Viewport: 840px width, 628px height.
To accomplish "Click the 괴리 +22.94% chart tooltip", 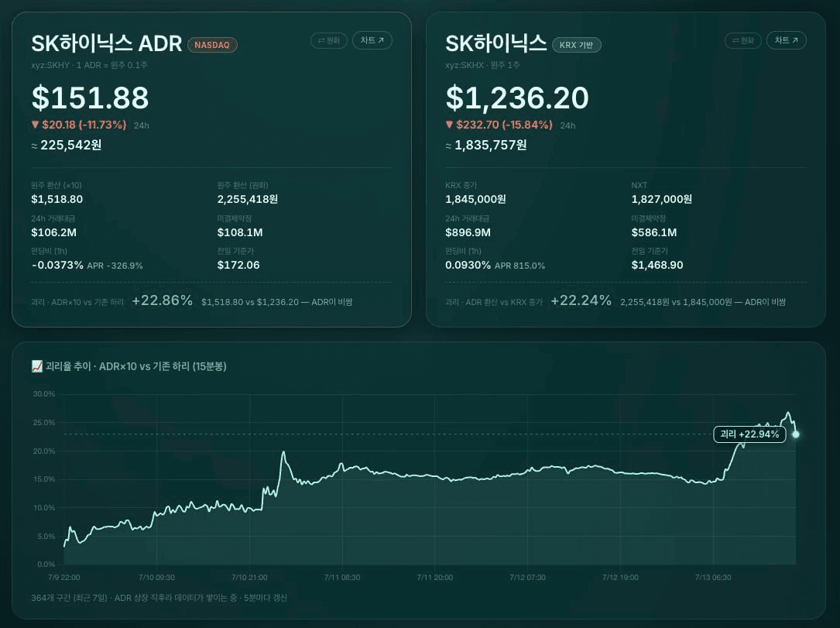I will [749, 434].
